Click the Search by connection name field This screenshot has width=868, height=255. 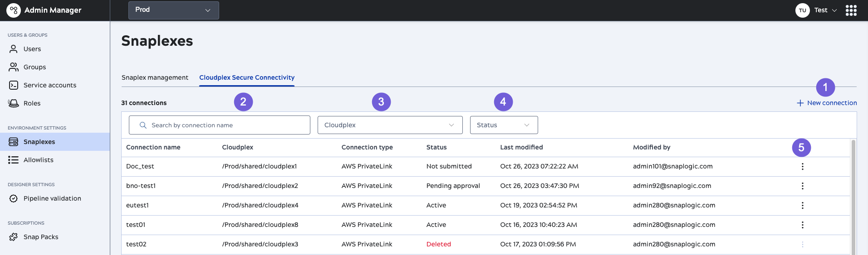220,125
